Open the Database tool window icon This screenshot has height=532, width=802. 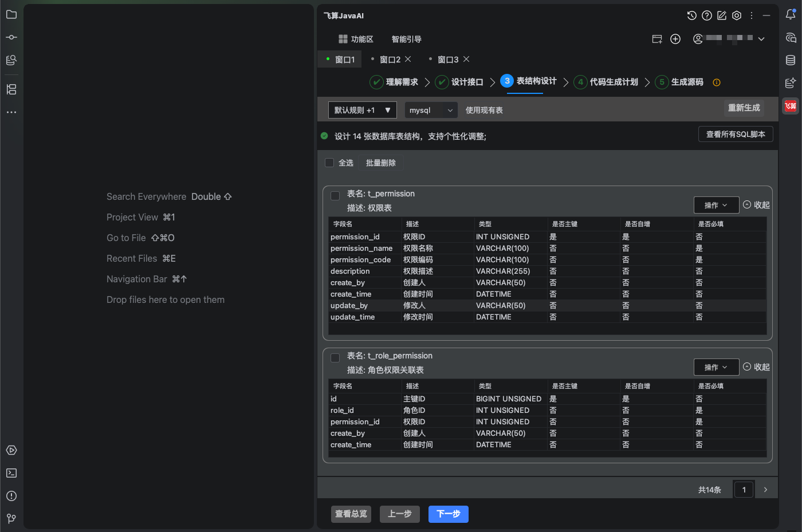791,60
